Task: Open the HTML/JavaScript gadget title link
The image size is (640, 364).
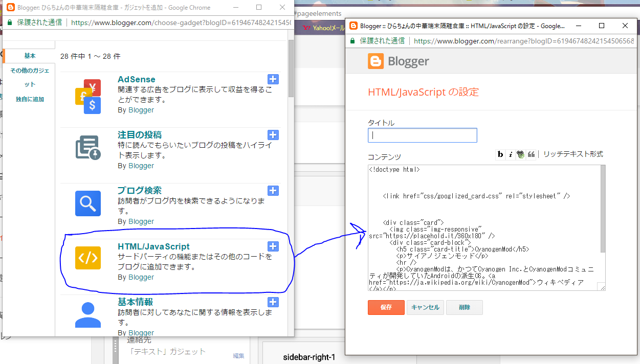Action: (x=153, y=246)
